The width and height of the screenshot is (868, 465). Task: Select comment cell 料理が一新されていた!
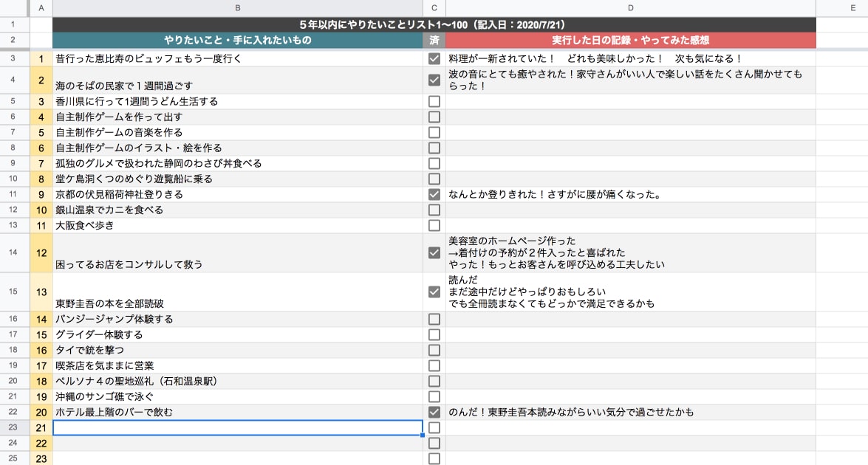pyautogui.click(x=631, y=58)
